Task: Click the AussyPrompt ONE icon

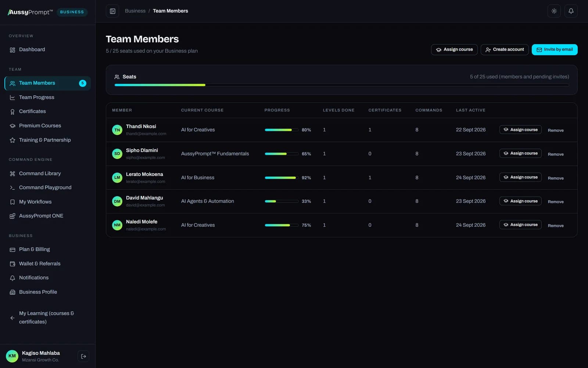Action: click(12, 216)
